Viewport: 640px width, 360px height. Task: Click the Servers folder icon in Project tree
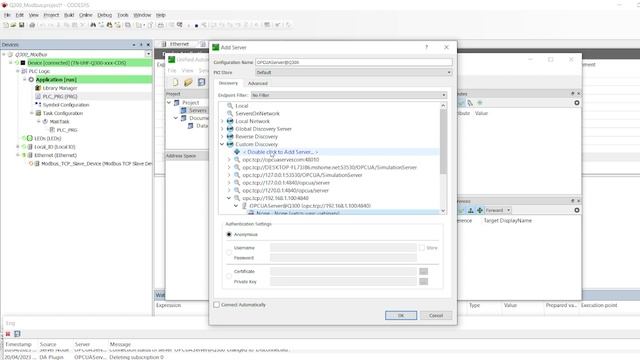pyautogui.click(x=184, y=110)
